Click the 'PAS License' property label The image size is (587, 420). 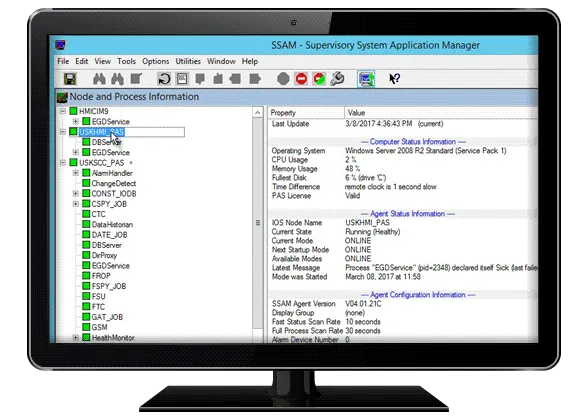291,196
